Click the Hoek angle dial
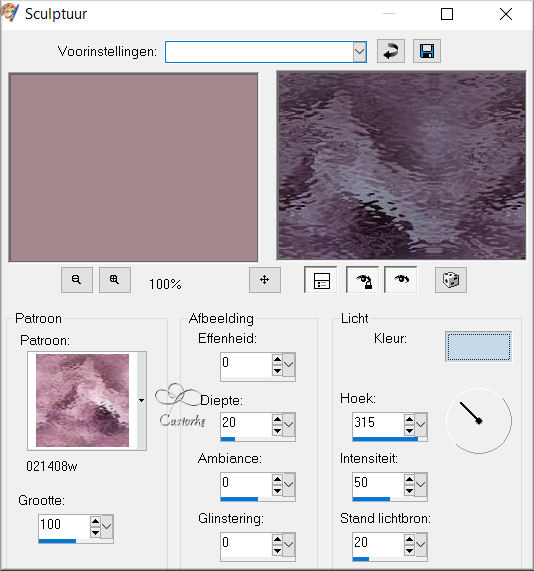Image resolution: width=534 pixels, height=571 pixels. [479, 421]
